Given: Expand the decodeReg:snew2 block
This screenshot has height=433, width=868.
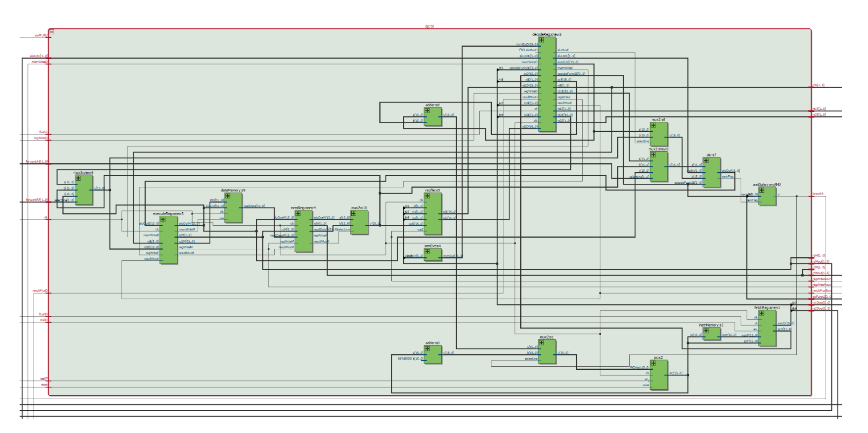Looking at the screenshot, I should point(542,40).
